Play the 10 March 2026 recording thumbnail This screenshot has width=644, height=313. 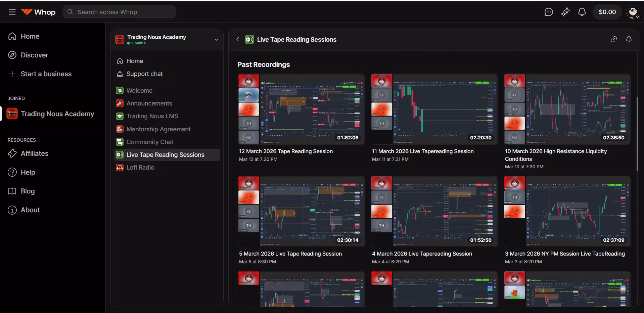567,109
